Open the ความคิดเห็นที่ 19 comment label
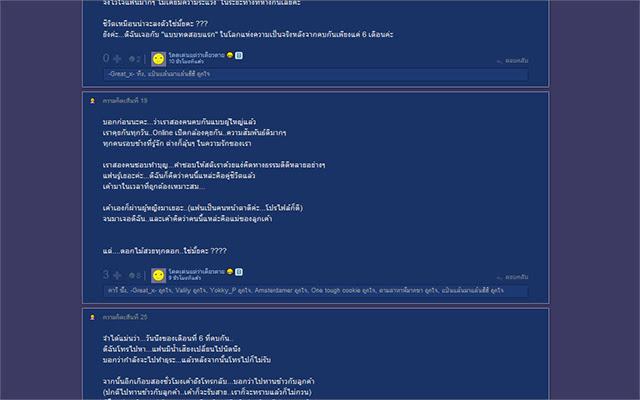Viewport: 640px width, 400px height. click(125, 101)
